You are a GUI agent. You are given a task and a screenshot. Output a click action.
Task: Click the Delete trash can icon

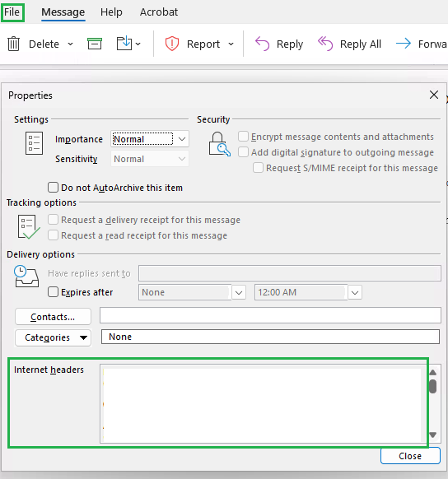[13, 44]
